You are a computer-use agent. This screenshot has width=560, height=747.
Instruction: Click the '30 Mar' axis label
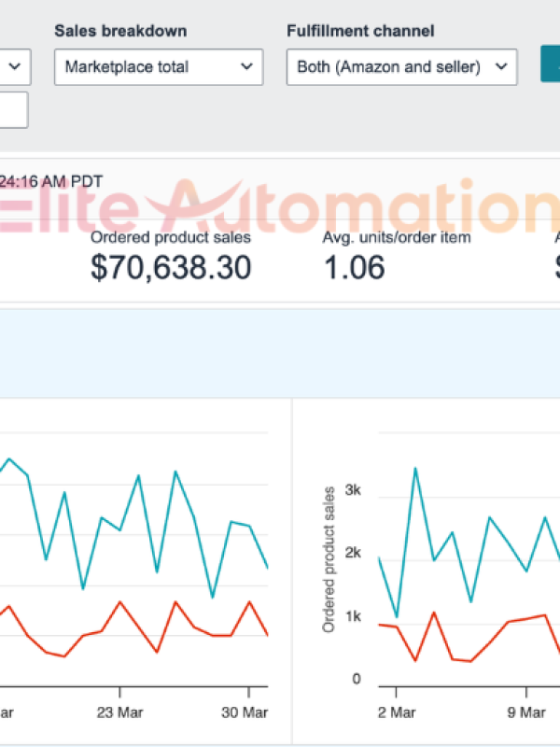point(245,712)
